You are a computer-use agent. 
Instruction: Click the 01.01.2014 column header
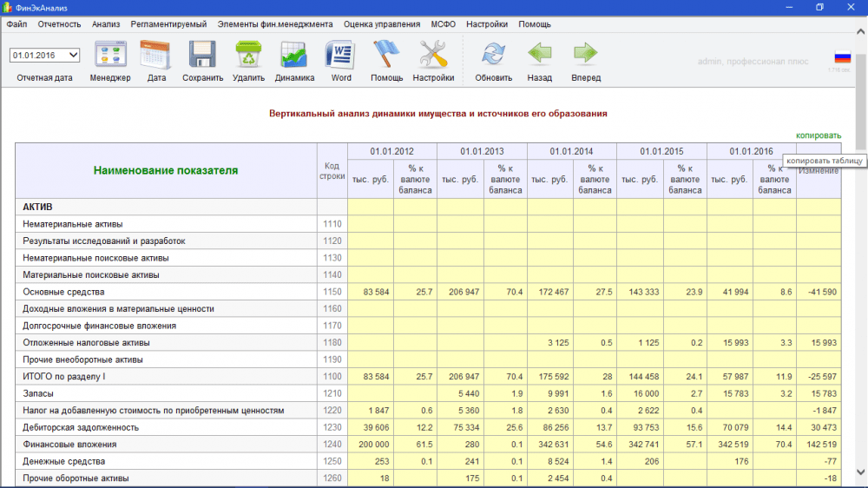[571, 151]
